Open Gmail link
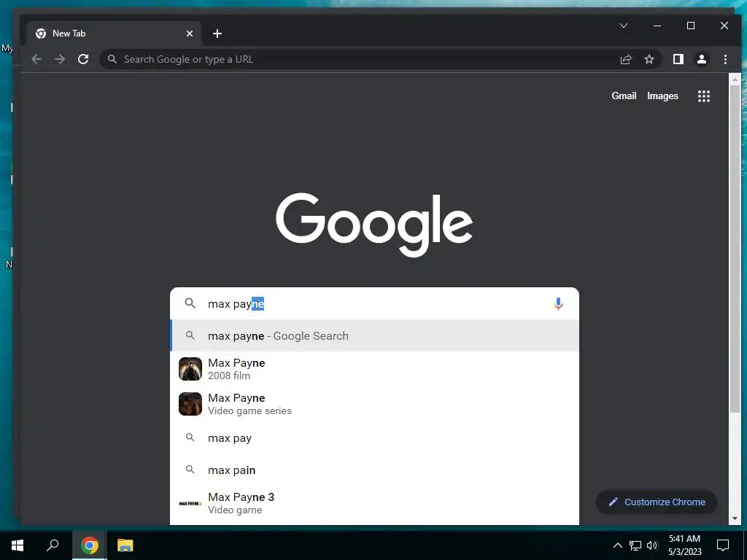 [624, 96]
